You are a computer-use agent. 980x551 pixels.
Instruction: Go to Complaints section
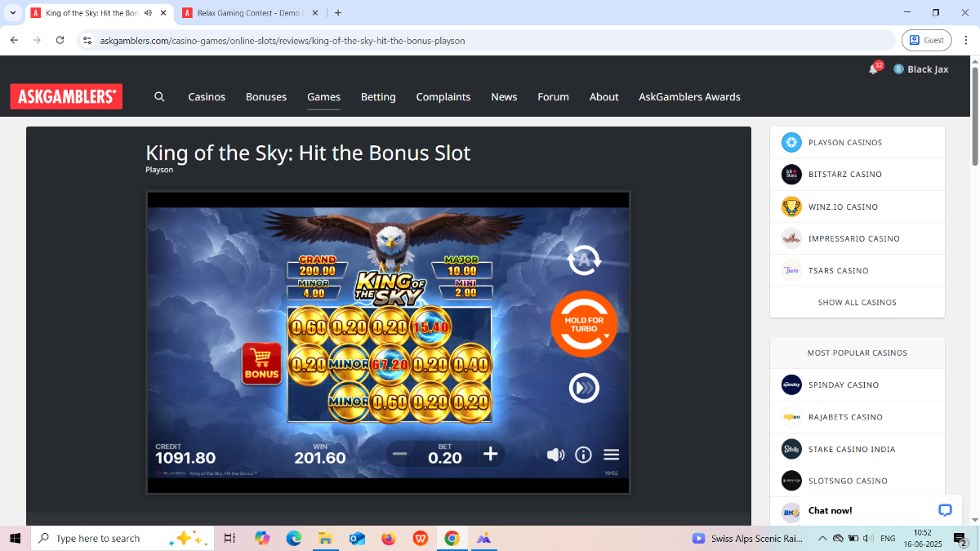[443, 96]
